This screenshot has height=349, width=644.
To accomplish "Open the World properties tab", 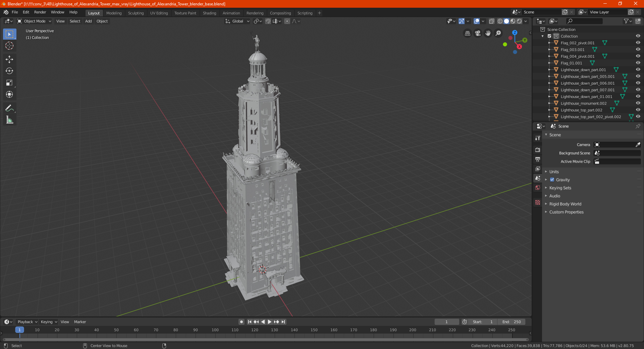I will pos(538,188).
